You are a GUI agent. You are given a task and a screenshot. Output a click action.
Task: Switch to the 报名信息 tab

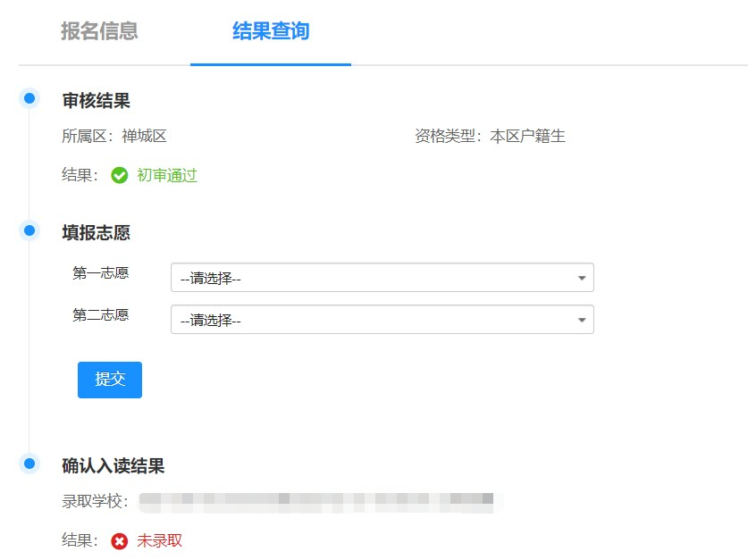(x=99, y=32)
